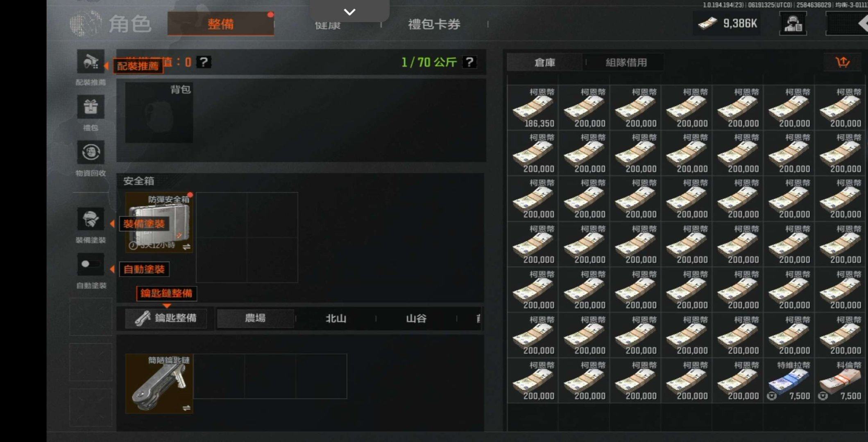The image size is (868, 442).
Task: Expand the top chevron pull-down handle
Action: coord(349,11)
